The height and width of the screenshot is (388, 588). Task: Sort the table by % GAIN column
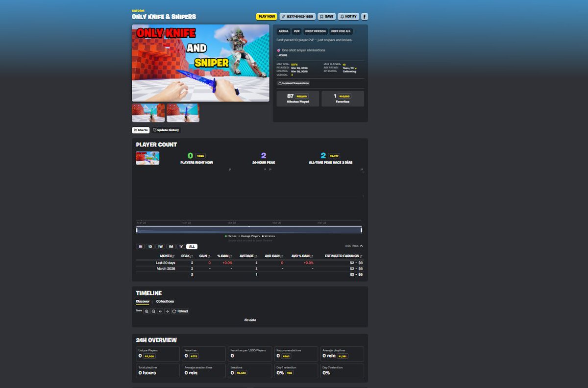225,256
